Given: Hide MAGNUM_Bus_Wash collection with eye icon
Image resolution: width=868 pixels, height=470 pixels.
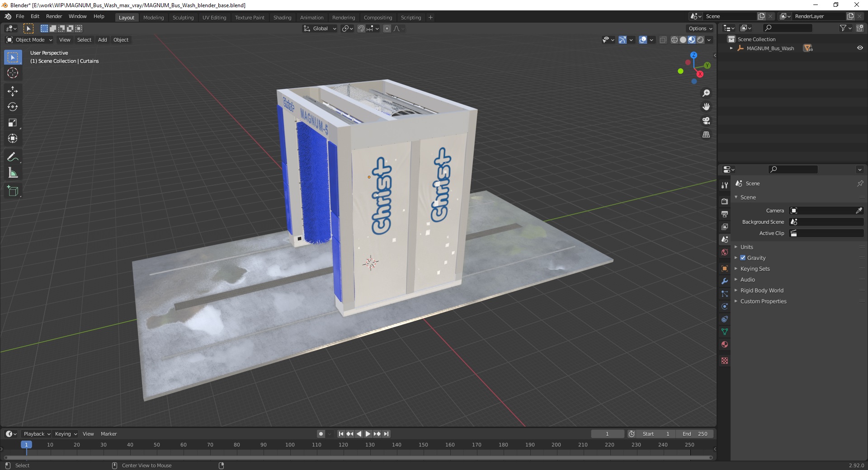Looking at the screenshot, I should click(x=860, y=48).
